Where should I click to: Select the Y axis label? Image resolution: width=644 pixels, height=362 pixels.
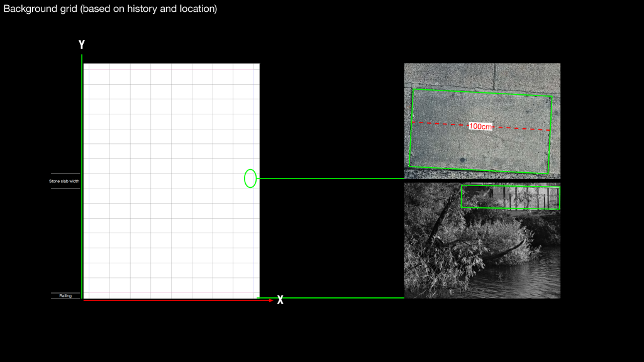82,45
